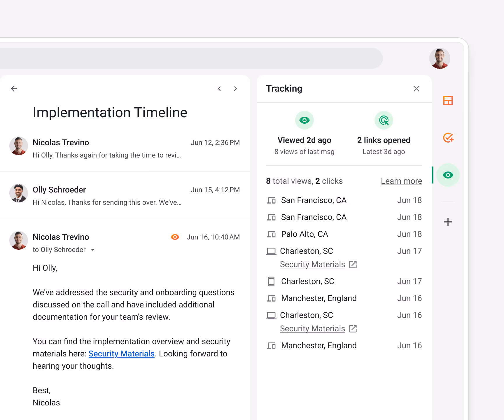Click '2 links opened' summary text
504x420 pixels.
(x=384, y=140)
